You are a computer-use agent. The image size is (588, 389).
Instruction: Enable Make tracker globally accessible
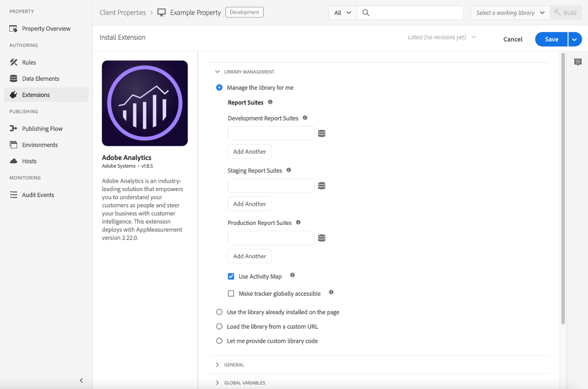(x=231, y=293)
